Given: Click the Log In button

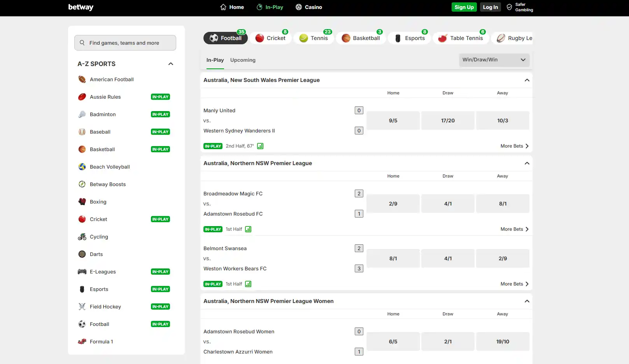Looking at the screenshot, I should (x=491, y=7).
